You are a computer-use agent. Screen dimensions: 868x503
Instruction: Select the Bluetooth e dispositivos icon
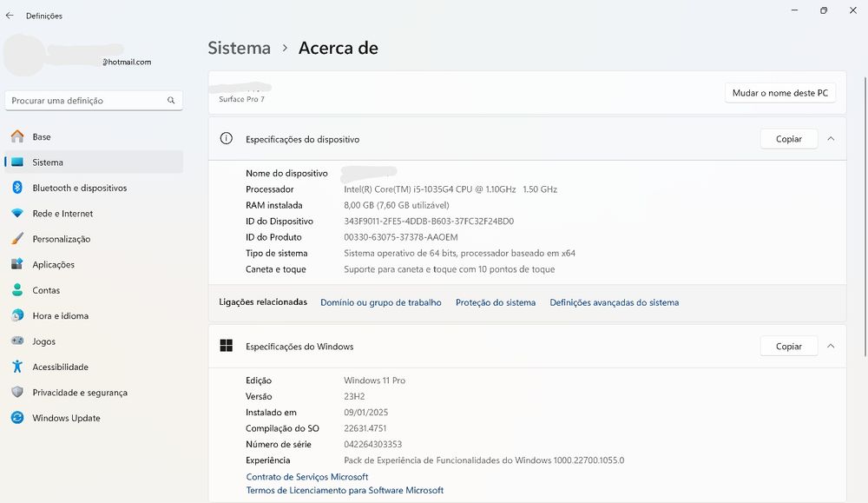point(17,188)
